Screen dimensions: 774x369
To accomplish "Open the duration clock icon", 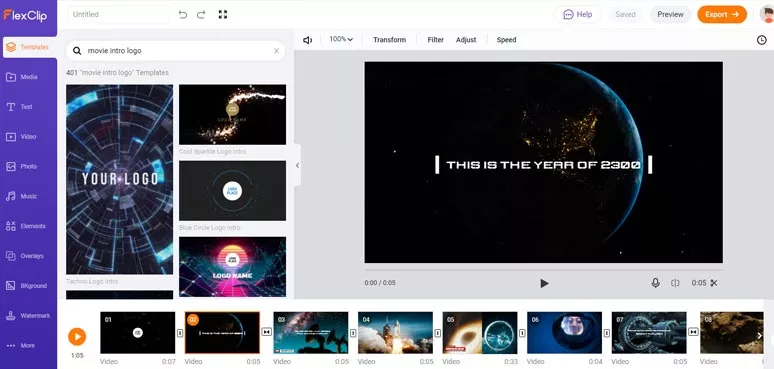I will pyautogui.click(x=762, y=40).
